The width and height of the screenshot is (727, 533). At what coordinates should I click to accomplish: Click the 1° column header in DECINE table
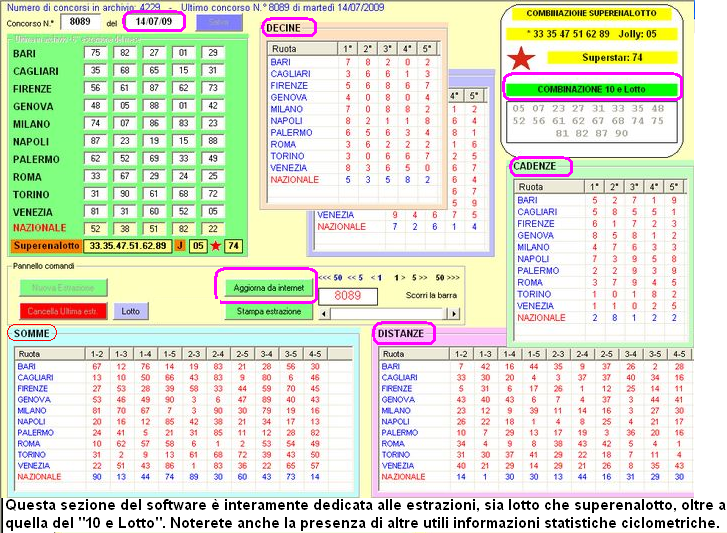click(347, 49)
